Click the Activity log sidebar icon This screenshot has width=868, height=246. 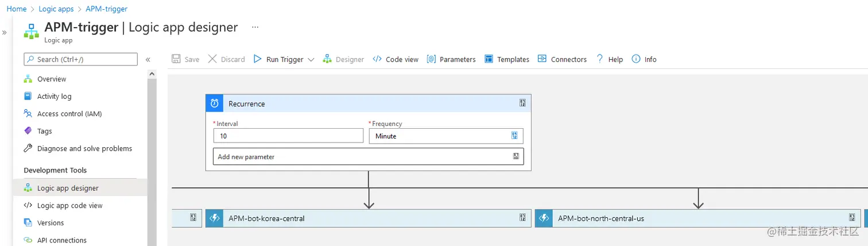point(28,96)
